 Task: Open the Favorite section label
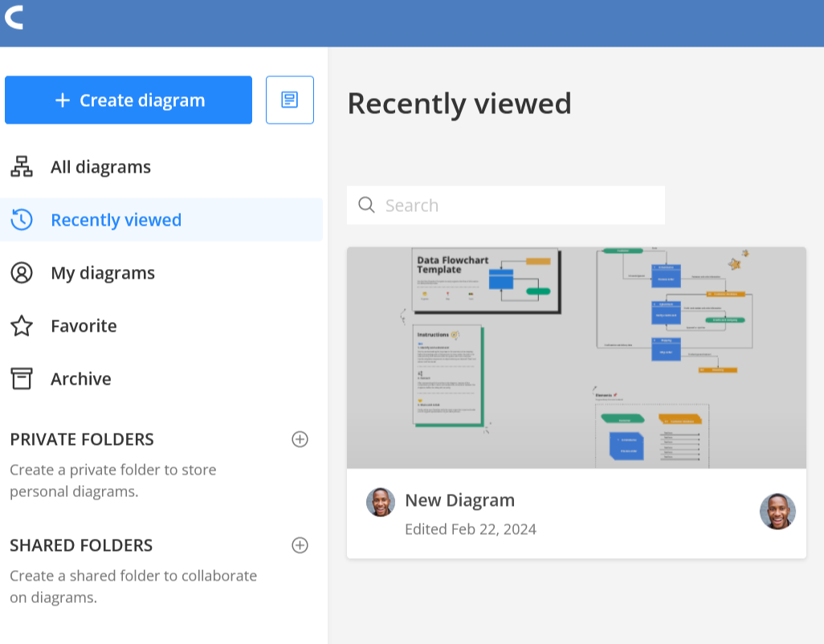click(84, 326)
